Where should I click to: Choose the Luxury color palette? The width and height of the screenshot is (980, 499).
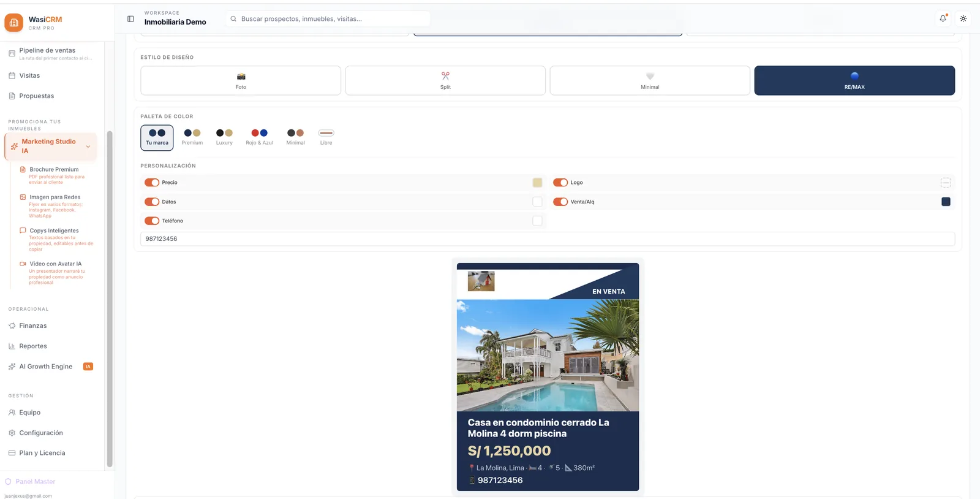(x=224, y=137)
